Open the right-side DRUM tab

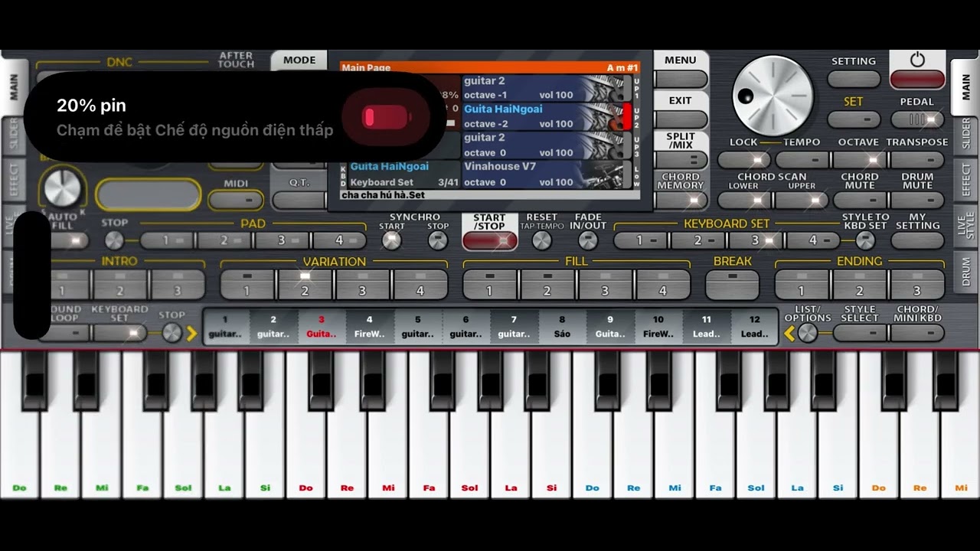(x=965, y=272)
